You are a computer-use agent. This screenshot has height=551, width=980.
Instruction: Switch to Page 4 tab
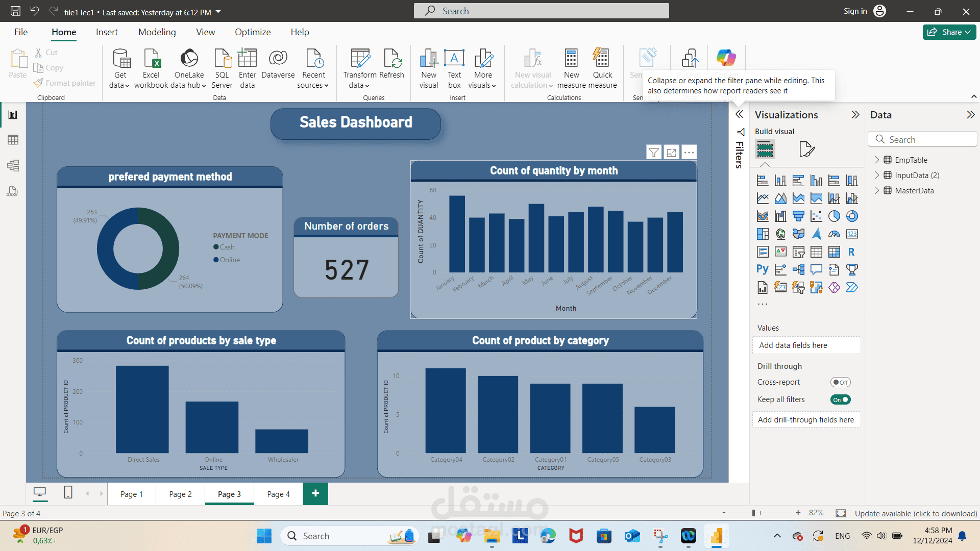(x=278, y=494)
